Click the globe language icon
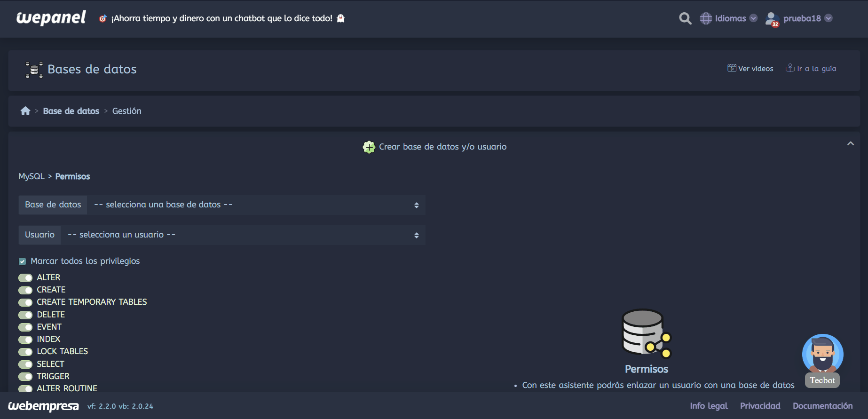The height and width of the screenshot is (419, 868). coord(706,18)
